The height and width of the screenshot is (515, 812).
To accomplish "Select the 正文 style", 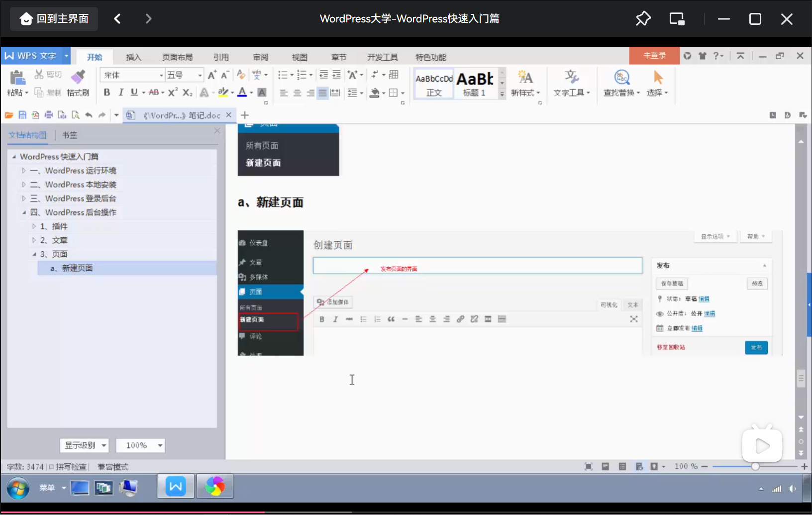I will (x=434, y=84).
